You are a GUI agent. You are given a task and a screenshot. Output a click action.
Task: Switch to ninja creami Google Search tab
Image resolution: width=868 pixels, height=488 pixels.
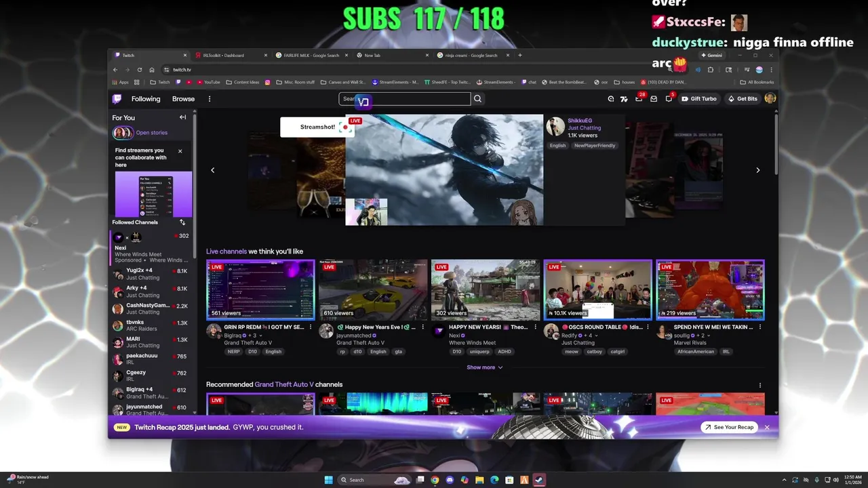point(472,55)
